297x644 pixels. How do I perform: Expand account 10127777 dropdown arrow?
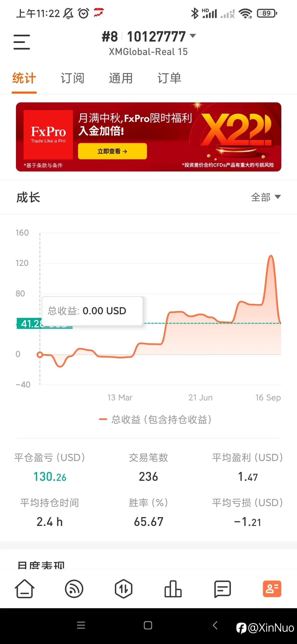pos(193,36)
